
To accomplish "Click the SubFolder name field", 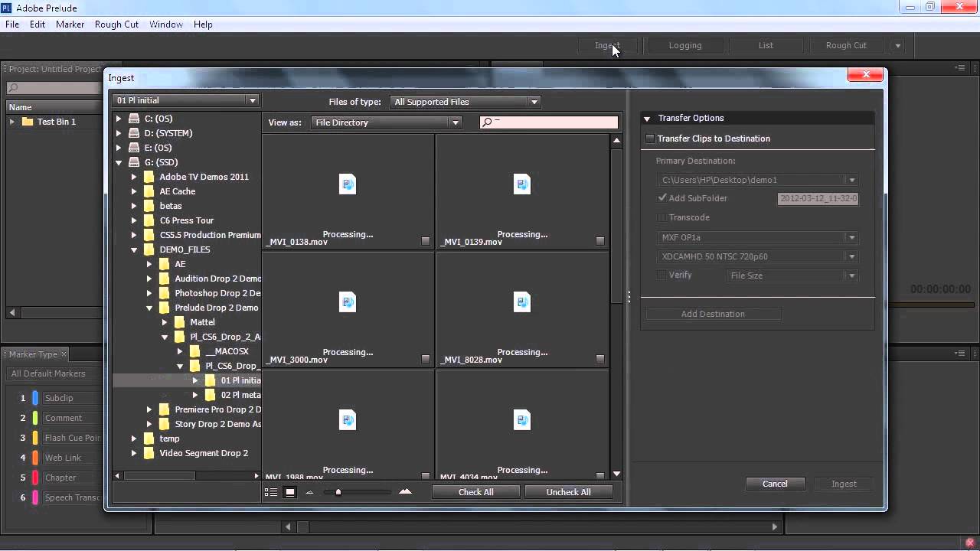I will point(818,198).
